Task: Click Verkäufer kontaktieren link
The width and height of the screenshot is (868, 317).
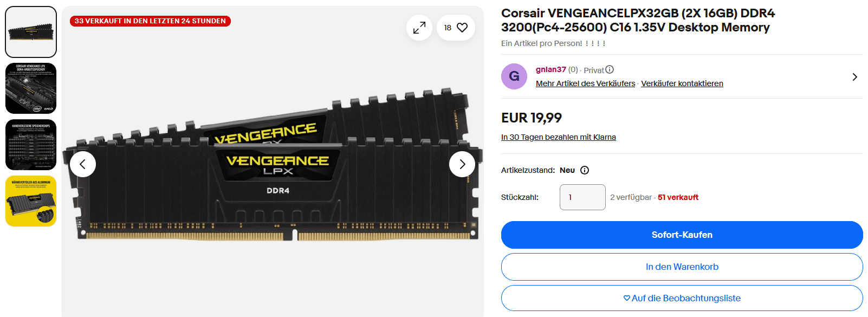Action: coord(682,83)
